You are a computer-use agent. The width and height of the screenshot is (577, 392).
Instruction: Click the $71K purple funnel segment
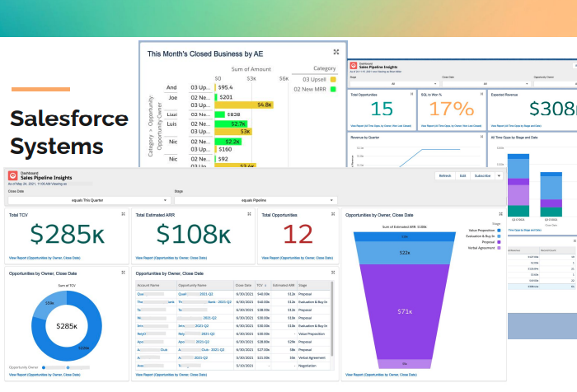pos(405,311)
